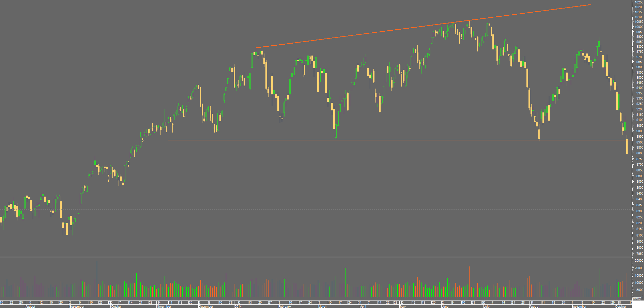
Task: Click the 8000 price axis label
Action: point(639,248)
